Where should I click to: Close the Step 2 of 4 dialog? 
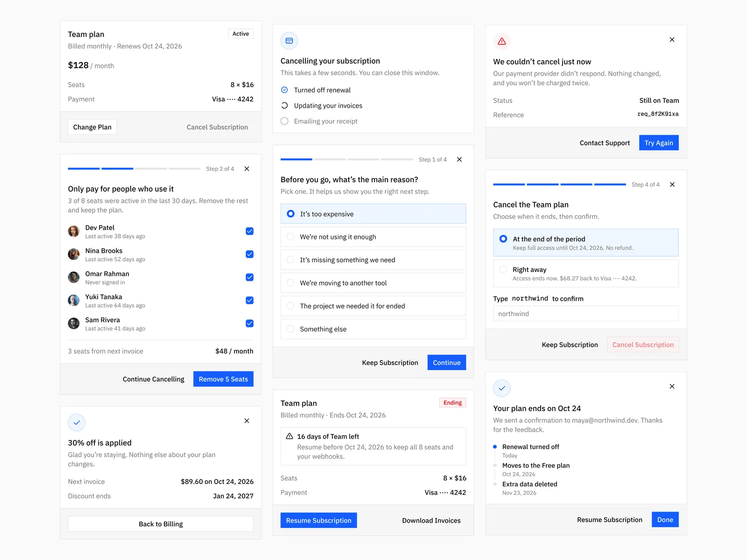(x=247, y=169)
